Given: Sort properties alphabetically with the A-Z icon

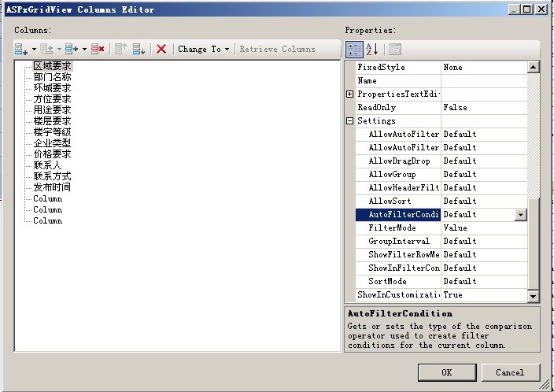Looking at the screenshot, I should tap(372, 50).
